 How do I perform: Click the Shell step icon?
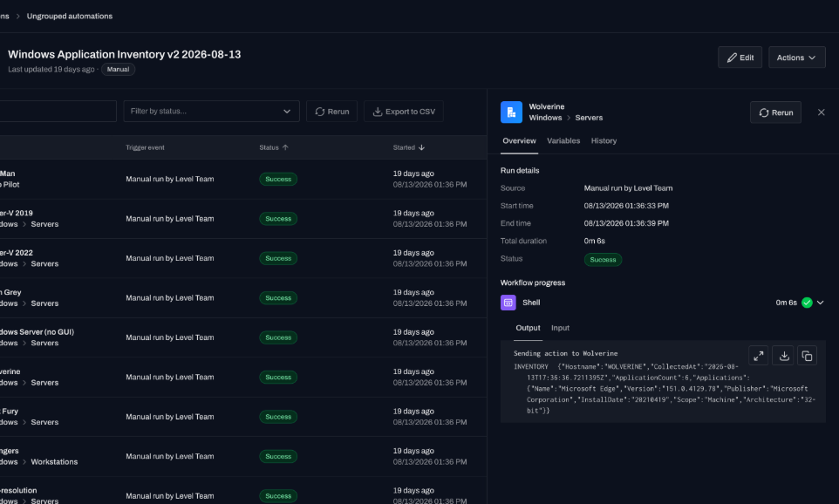tap(508, 303)
